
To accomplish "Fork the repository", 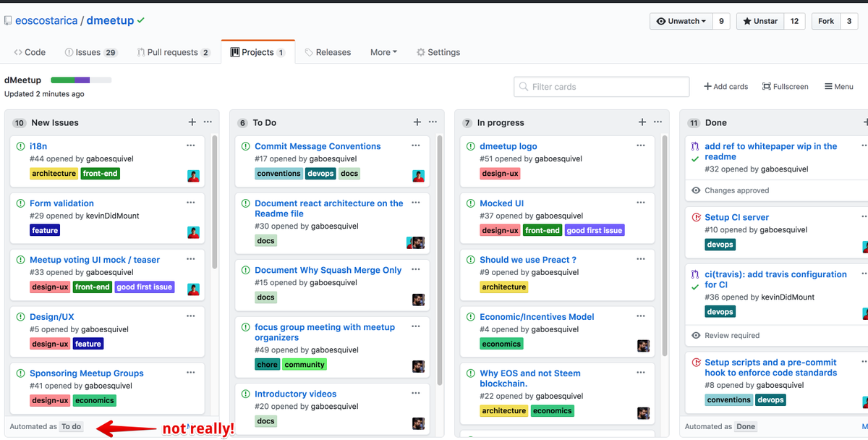I will [x=826, y=21].
